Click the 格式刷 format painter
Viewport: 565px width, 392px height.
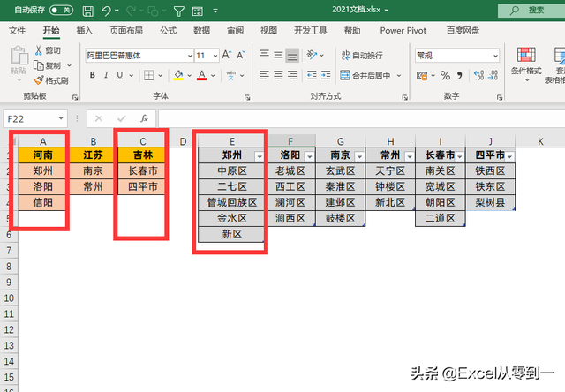[51, 80]
